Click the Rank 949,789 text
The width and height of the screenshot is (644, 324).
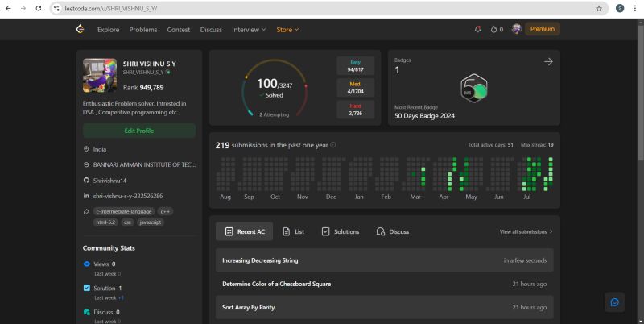click(x=143, y=88)
